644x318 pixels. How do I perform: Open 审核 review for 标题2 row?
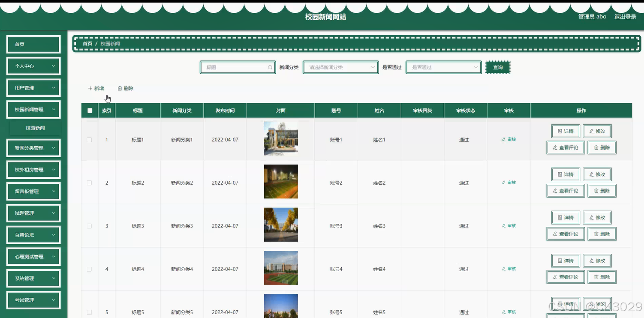click(509, 183)
